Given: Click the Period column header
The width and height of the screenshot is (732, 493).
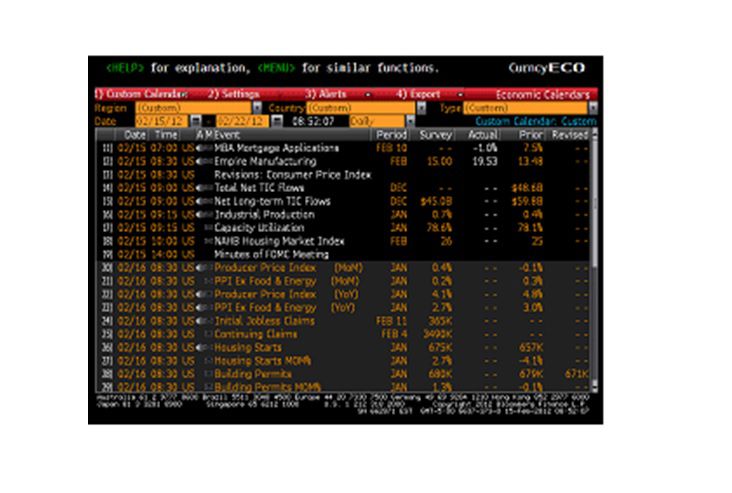Looking at the screenshot, I should [392, 135].
